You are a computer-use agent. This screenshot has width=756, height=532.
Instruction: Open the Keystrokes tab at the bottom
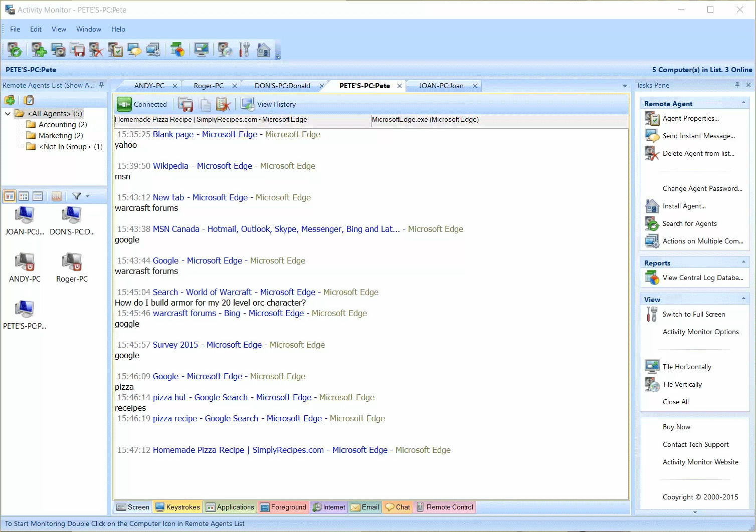click(x=177, y=507)
